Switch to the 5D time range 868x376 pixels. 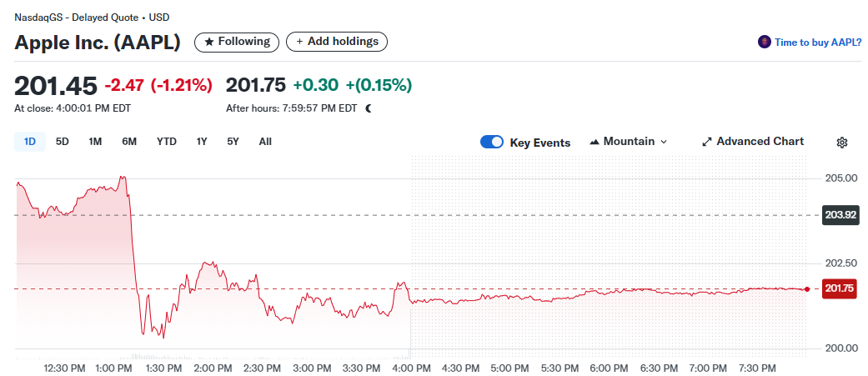(63, 142)
